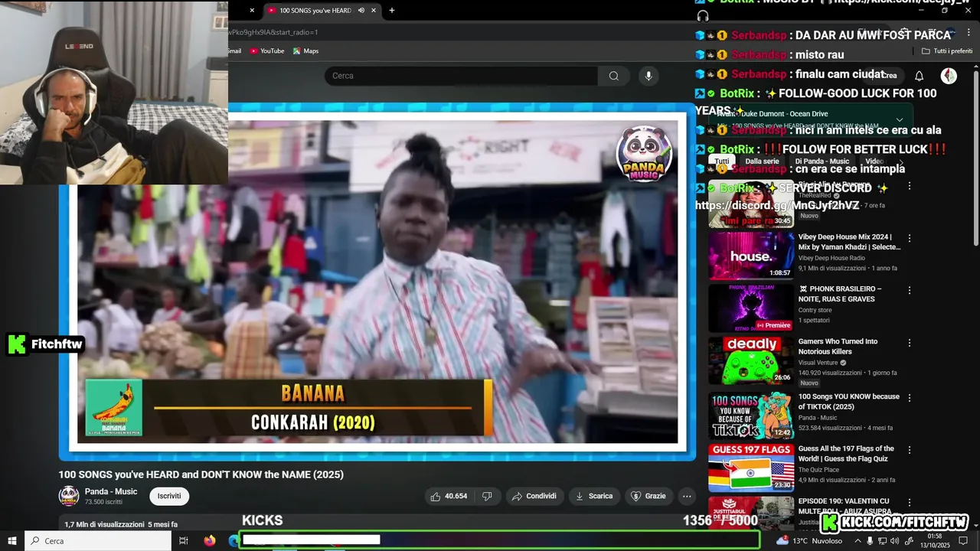980x551 pixels.
Task: Mute the tab via the speaker icon
Action: pos(361,10)
